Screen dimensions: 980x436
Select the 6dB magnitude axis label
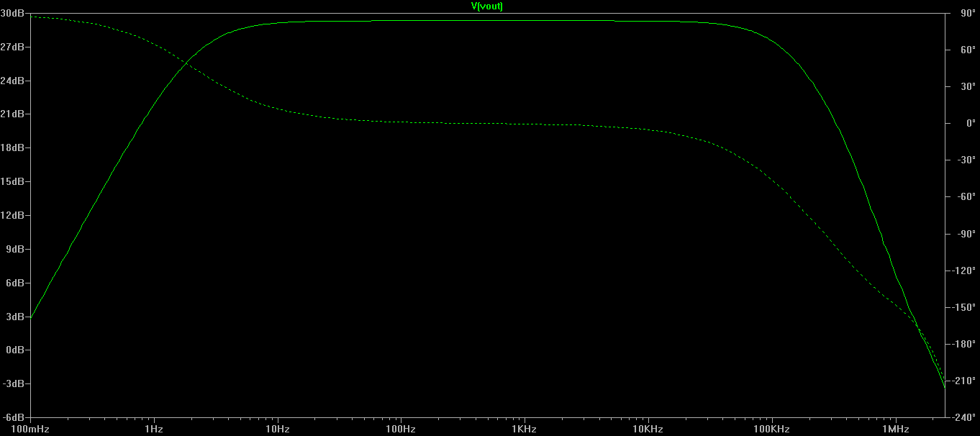[x=15, y=283]
